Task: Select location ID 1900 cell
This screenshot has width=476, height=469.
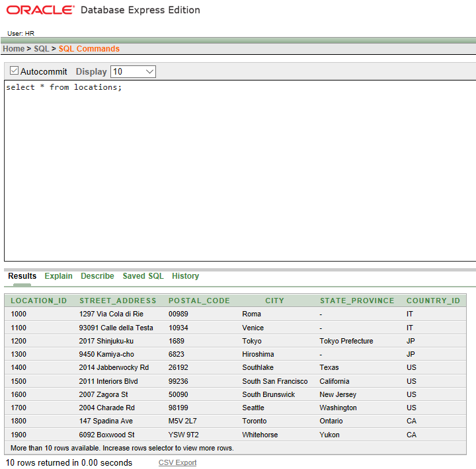Action: click(19, 435)
